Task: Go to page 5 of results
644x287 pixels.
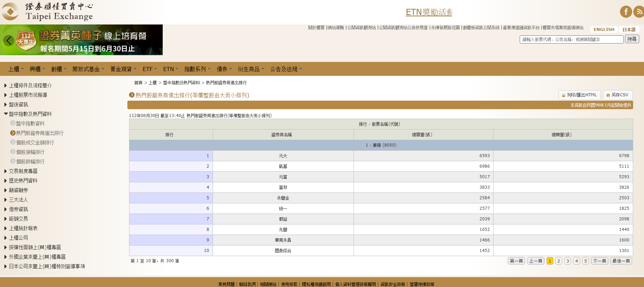Action: (586, 261)
